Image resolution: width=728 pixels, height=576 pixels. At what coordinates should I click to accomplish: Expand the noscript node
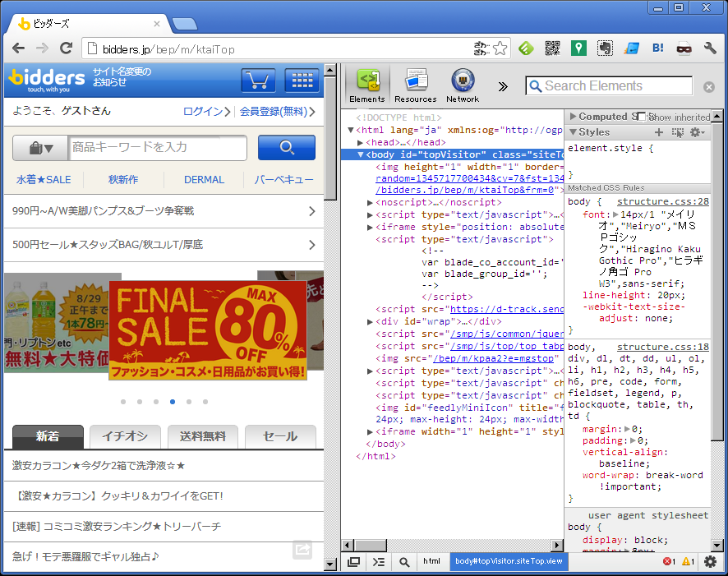pos(370,202)
